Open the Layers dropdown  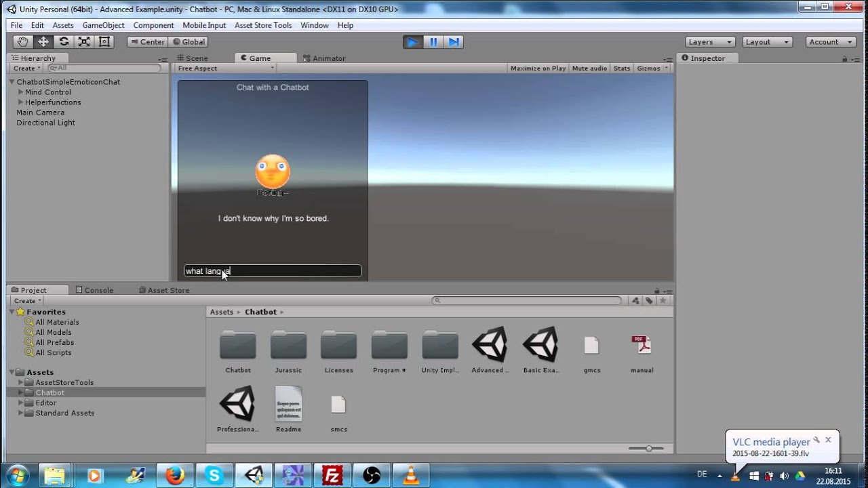point(709,42)
